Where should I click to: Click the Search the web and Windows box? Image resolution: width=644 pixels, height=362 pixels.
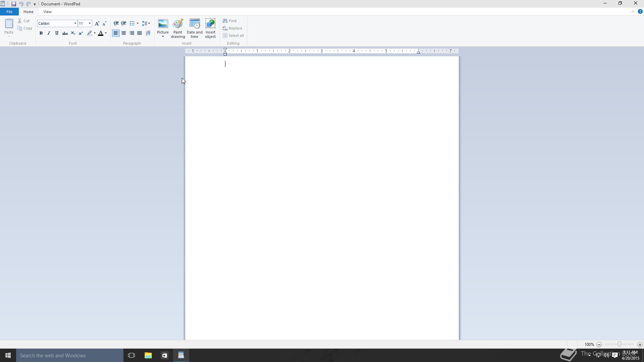(x=70, y=355)
